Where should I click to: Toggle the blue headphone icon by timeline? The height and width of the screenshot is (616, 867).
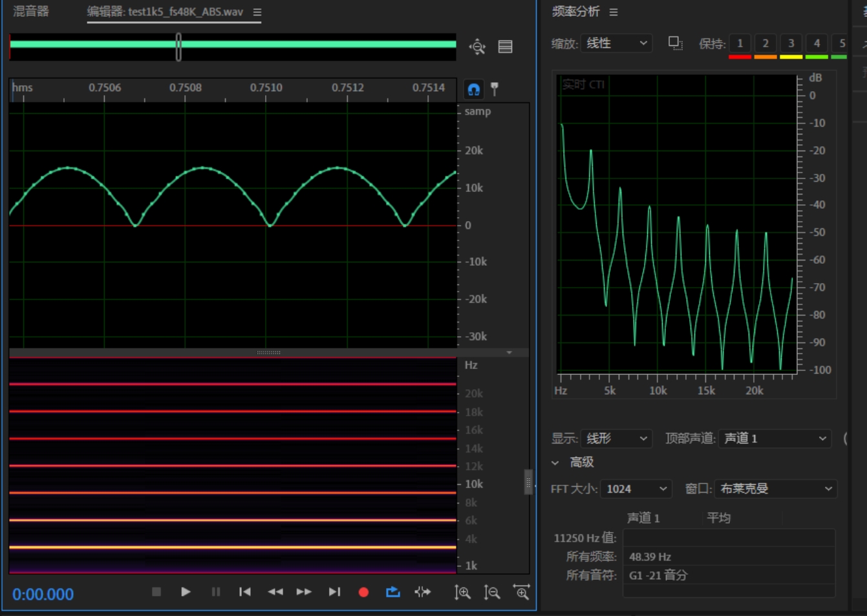click(x=474, y=89)
